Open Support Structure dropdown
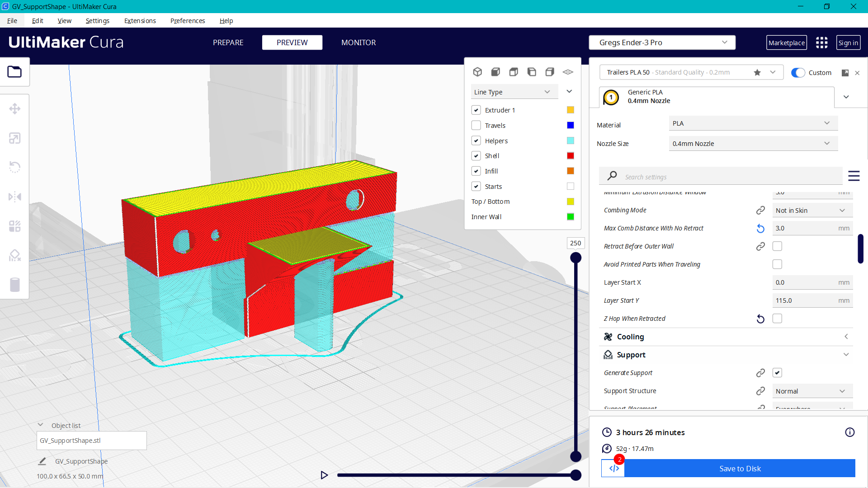868x488 pixels. 812,391
